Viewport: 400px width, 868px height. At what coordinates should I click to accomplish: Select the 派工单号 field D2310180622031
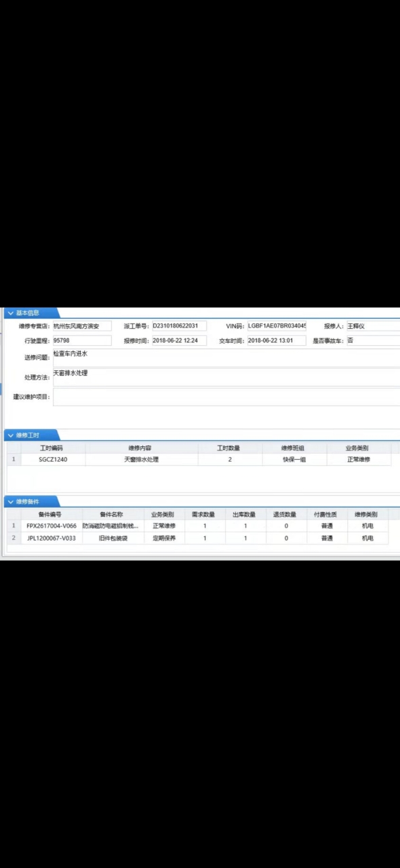(179, 326)
